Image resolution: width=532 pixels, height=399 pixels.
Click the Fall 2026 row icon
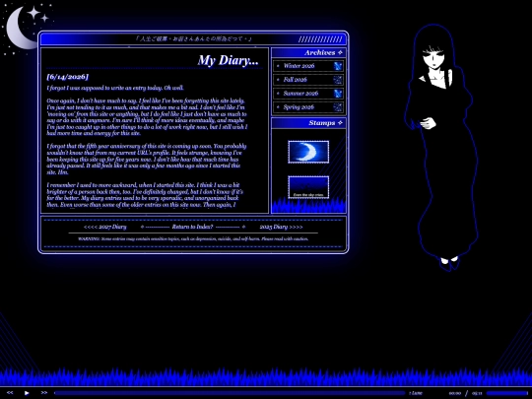(x=338, y=80)
